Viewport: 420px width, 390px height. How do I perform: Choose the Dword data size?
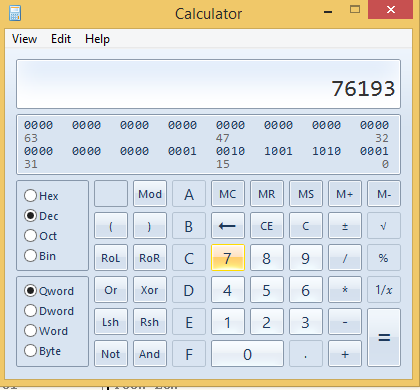pos(49,311)
